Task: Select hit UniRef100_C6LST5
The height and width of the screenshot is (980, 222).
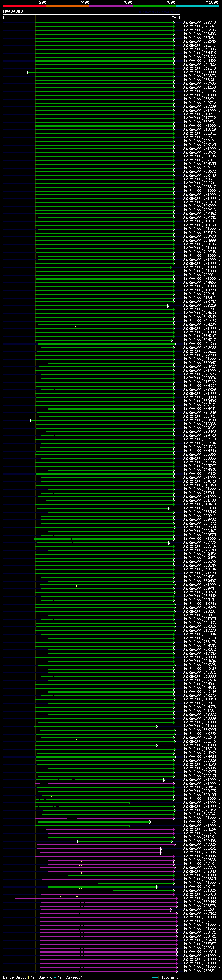Action: click(199, 742)
